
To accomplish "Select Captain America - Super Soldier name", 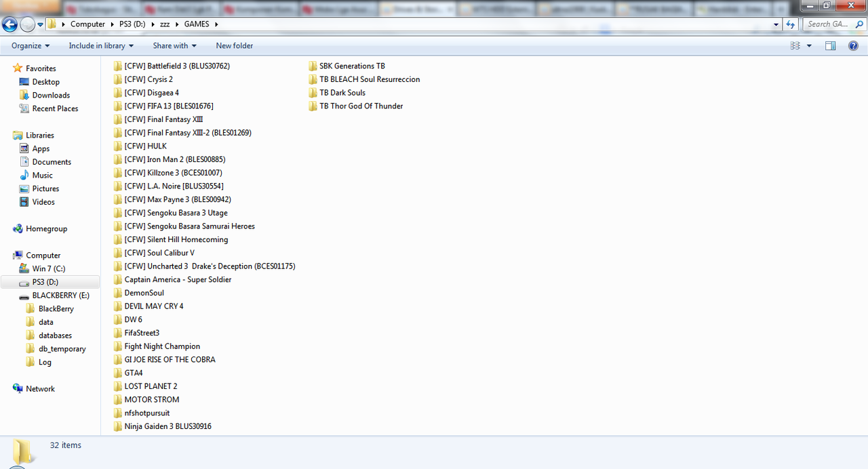I will (x=178, y=279).
